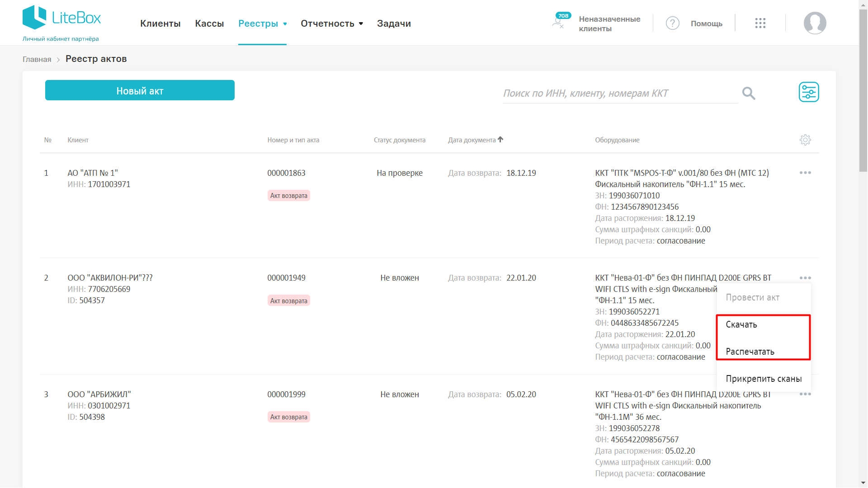Click act number 000001863

pos(286,173)
